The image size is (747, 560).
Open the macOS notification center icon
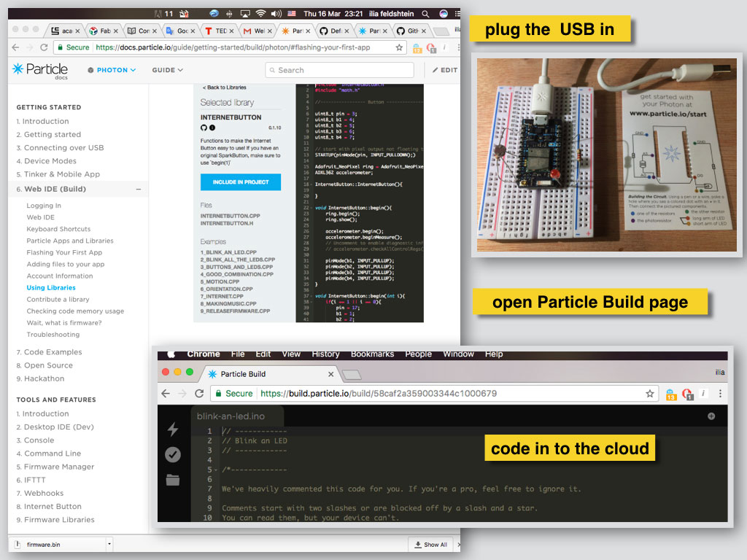pos(457,14)
